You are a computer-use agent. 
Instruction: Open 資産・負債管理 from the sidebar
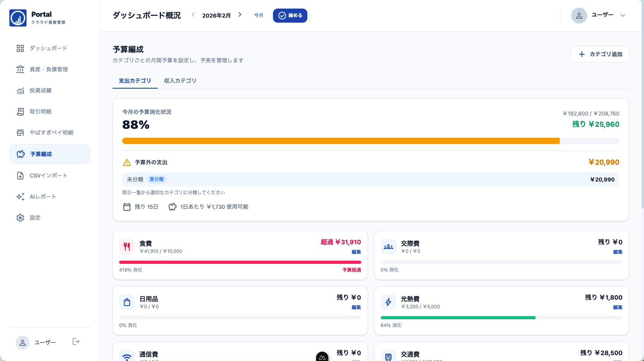coord(49,69)
